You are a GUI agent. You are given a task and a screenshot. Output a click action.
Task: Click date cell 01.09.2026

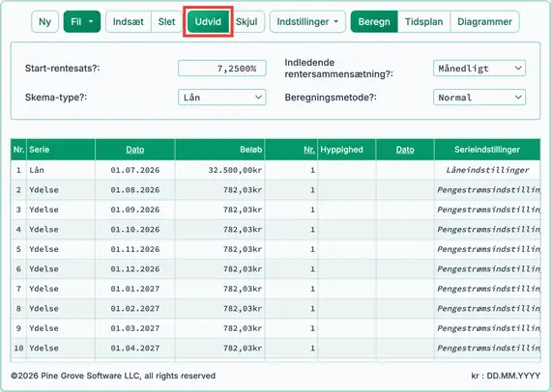point(135,210)
